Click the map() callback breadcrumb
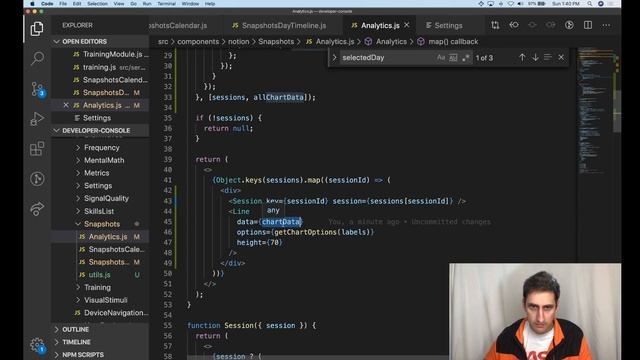Image resolution: width=640 pixels, height=360 pixels. (x=453, y=42)
